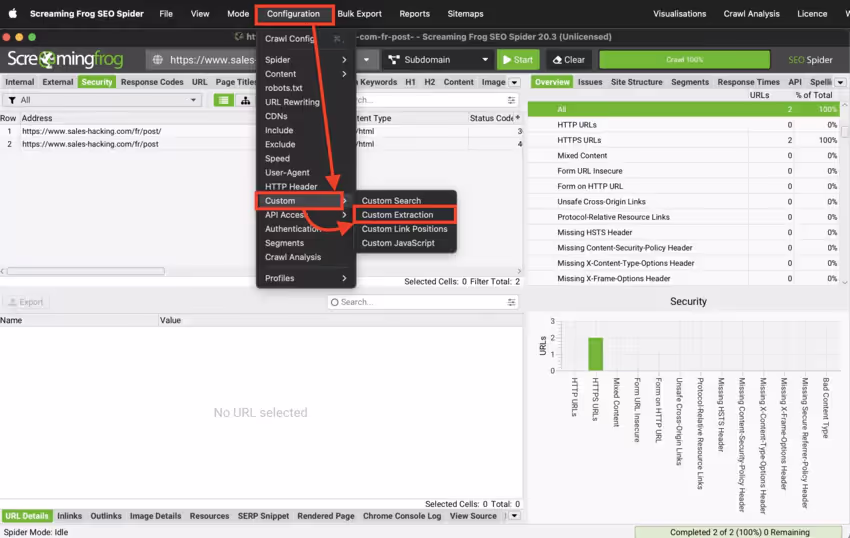This screenshot has width=850, height=538.
Task: Switch to the Response Codes tab
Action: [152, 82]
